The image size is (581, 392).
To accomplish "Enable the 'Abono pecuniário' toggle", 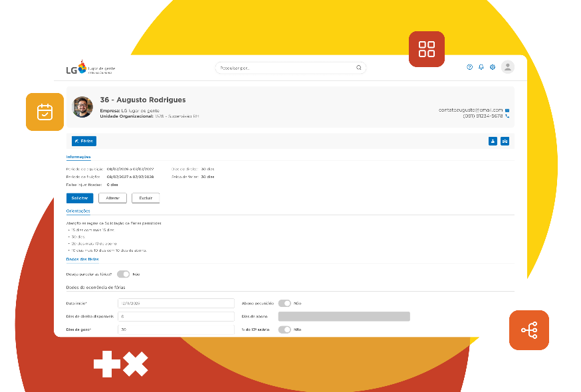I will 285,303.
